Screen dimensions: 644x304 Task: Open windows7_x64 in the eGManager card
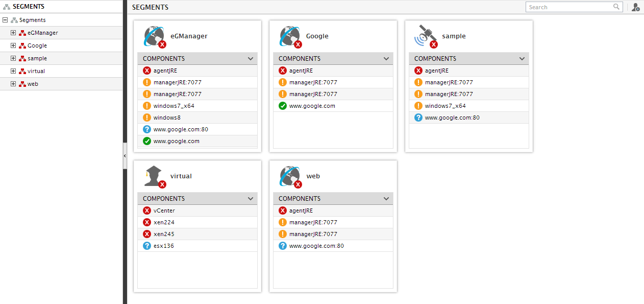pos(174,106)
